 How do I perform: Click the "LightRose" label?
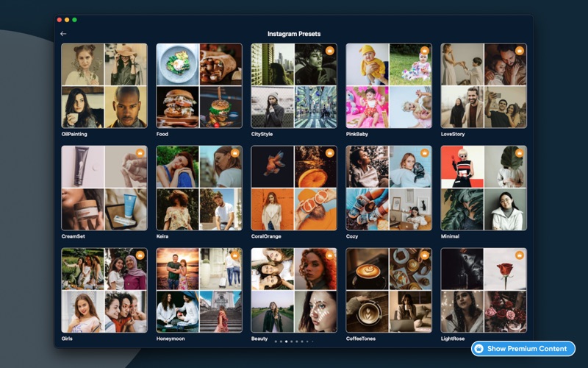[x=453, y=339]
